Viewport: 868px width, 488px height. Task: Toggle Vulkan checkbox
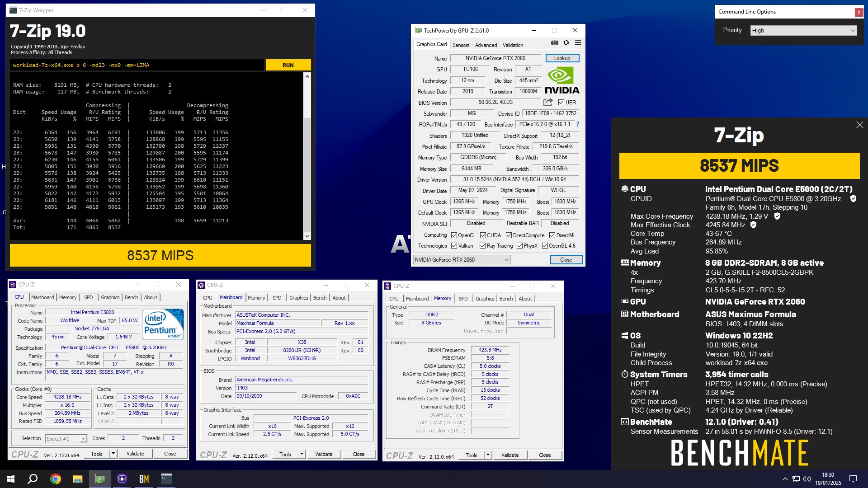[454, 246]
